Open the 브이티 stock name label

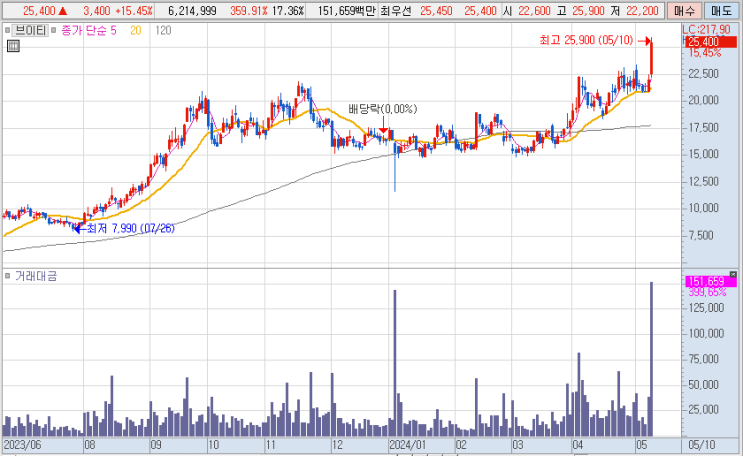coord(30,31)
